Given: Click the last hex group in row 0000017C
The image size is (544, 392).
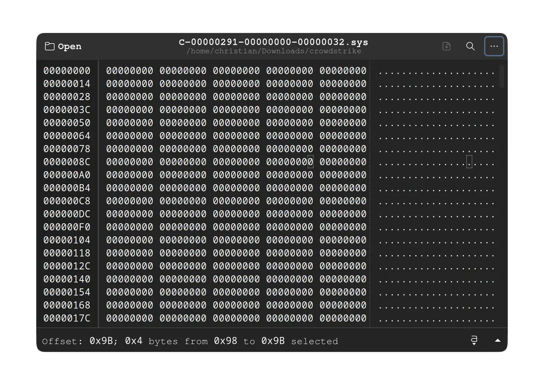Looking at the screenshot, I should click(343, 318).
